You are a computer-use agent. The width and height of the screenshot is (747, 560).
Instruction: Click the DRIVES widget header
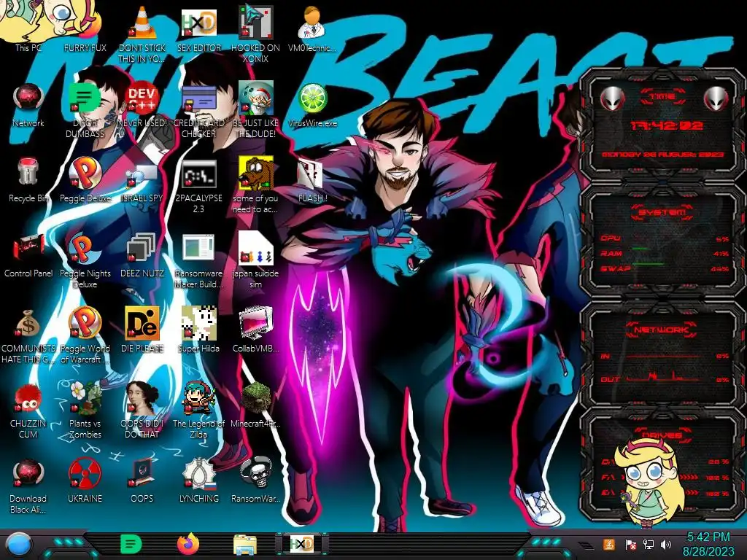tap(662, 435)
